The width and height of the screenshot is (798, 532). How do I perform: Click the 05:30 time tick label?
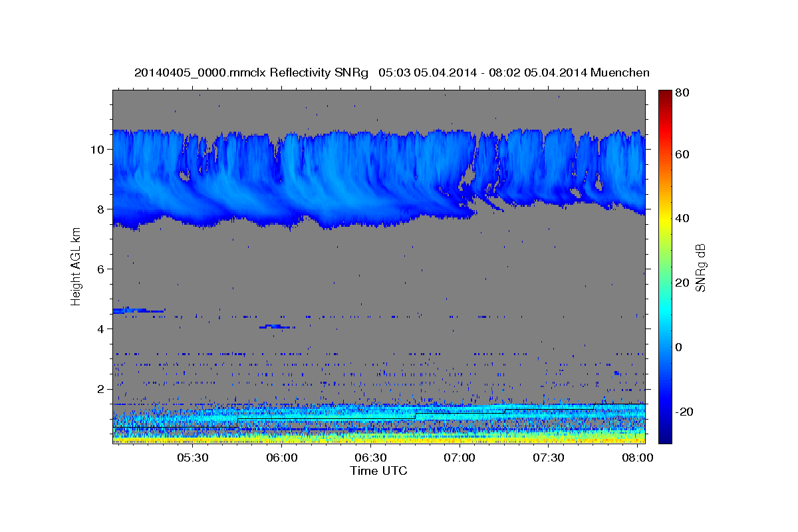click(193, 458)
